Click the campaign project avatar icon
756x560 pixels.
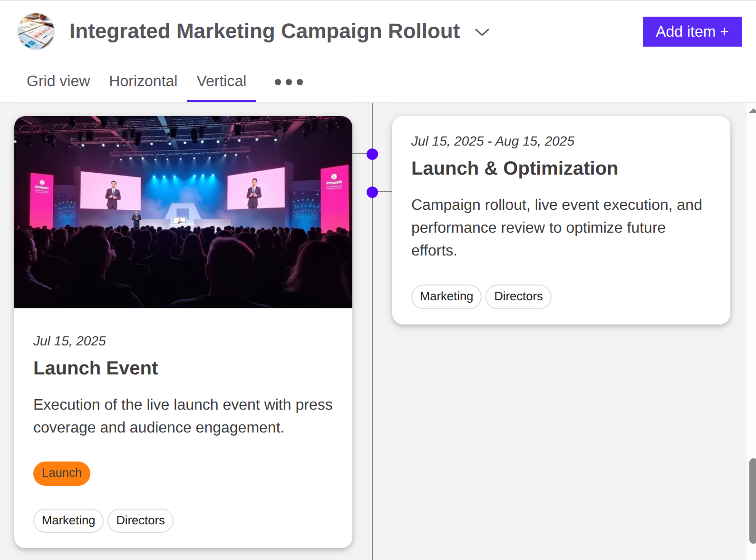(36, 31)
